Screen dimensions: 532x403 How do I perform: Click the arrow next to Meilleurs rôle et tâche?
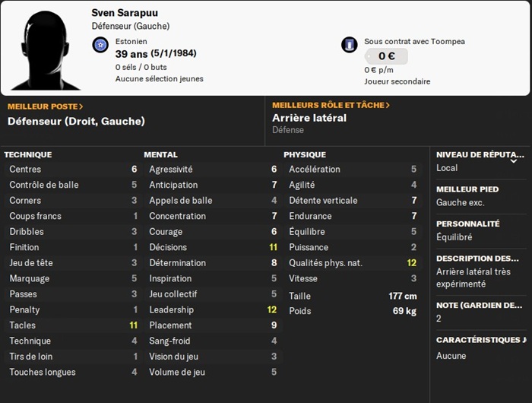click(x=388, y=105)
